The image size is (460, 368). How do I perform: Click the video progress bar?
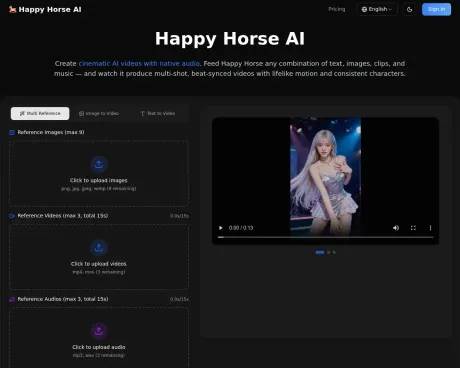click(325, 237)
